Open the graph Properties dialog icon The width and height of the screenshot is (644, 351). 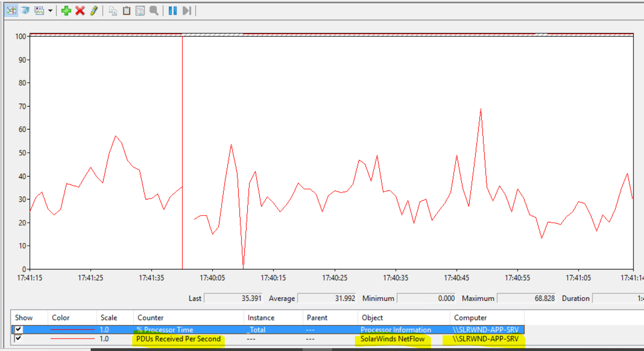(140, 10)
